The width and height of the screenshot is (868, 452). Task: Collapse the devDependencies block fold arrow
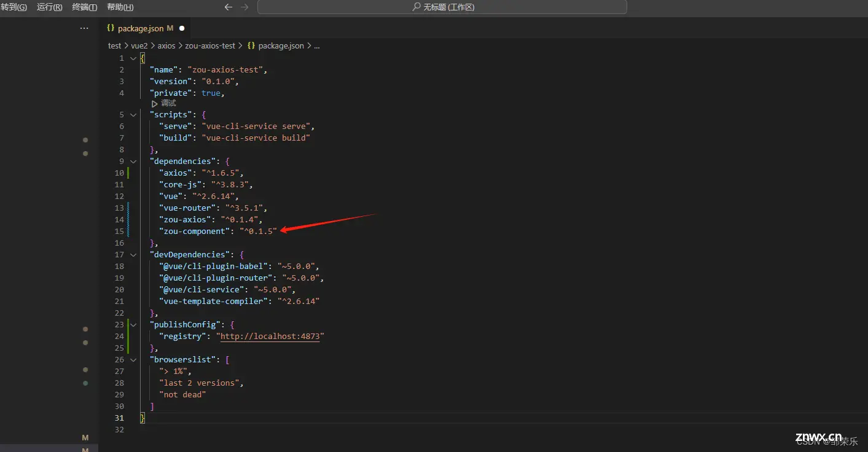pyautogui.click(x=133, y=255)
